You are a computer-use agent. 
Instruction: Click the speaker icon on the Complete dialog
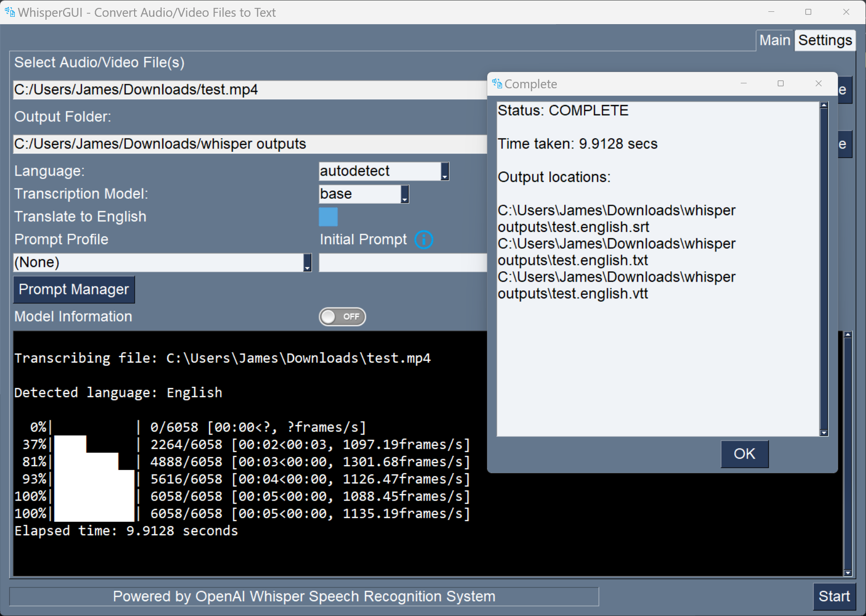496,83
